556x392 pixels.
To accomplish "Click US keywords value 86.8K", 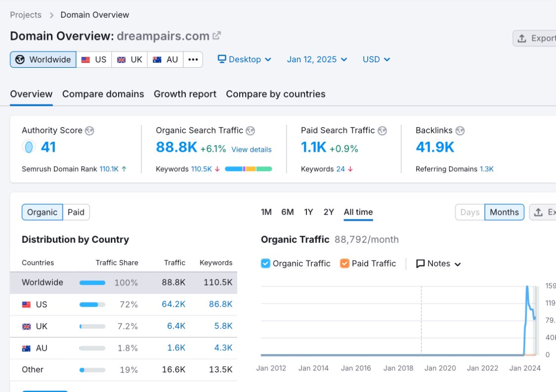I will (220, 305).
